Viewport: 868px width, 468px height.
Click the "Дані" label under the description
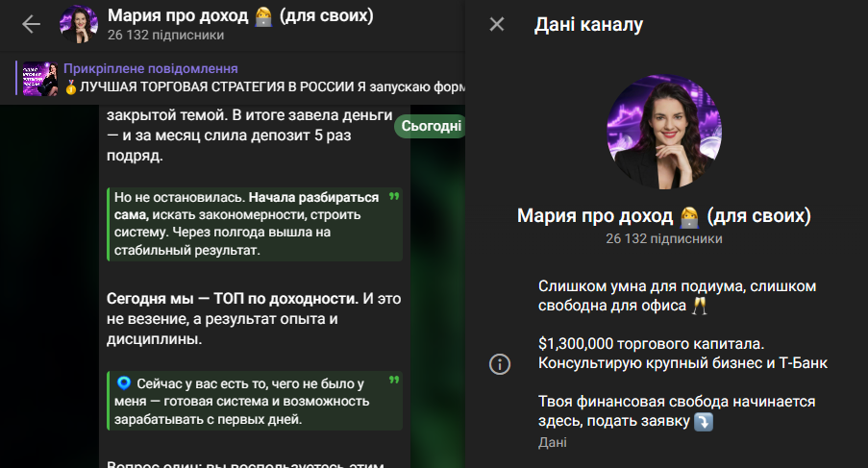coord(552,443)
